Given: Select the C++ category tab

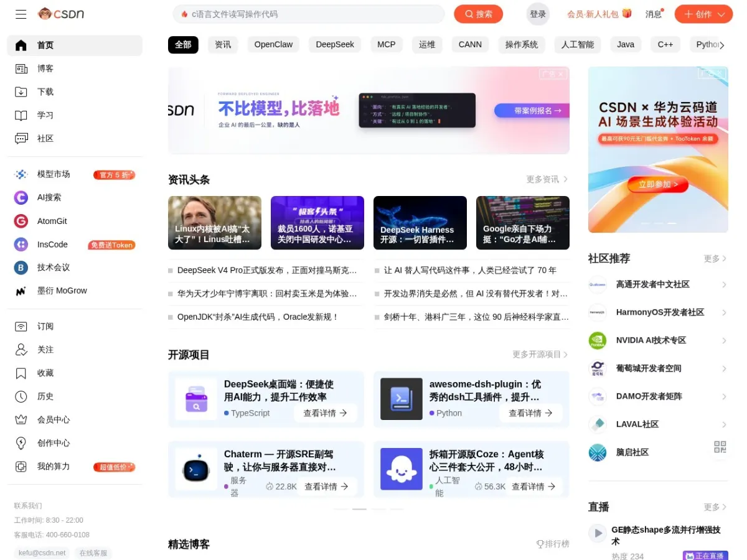Looking at the screenshot, I should (665, 44).
